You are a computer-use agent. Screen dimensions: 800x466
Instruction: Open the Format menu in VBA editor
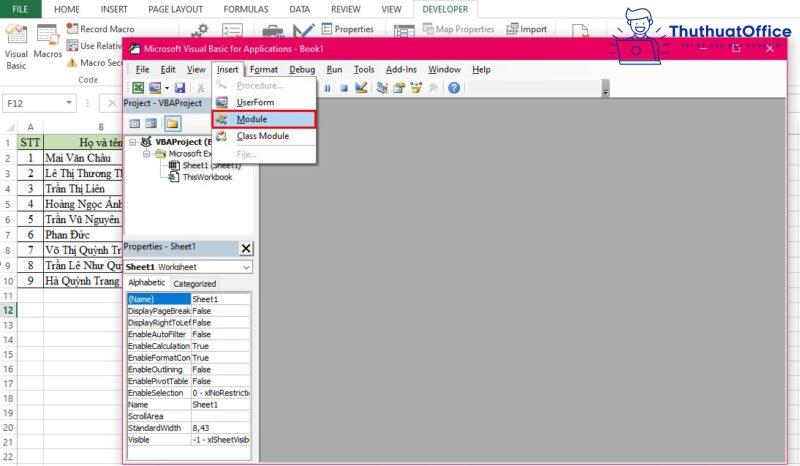click(264, 69)
